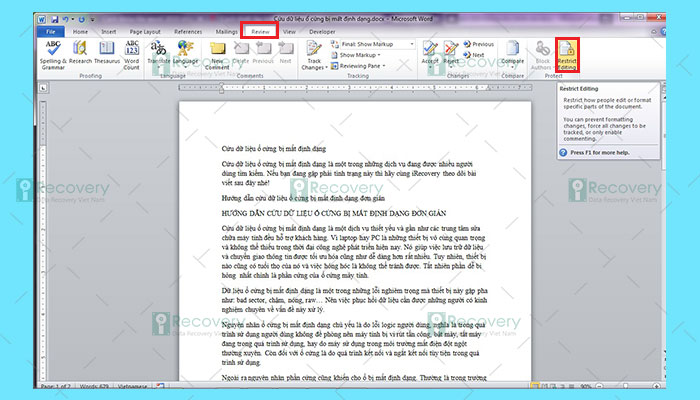Turn on Track Changes
Viewport: 700px width, 400px height.
314,55
